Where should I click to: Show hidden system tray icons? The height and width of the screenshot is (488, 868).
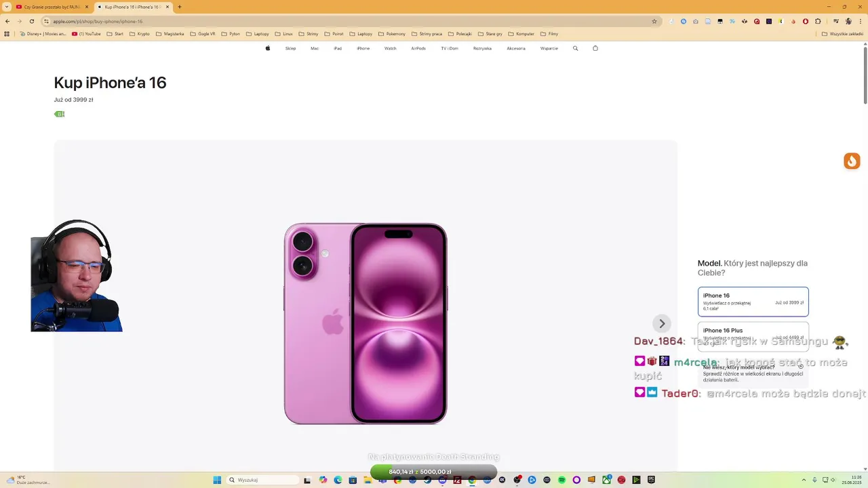tap(804, 480)
